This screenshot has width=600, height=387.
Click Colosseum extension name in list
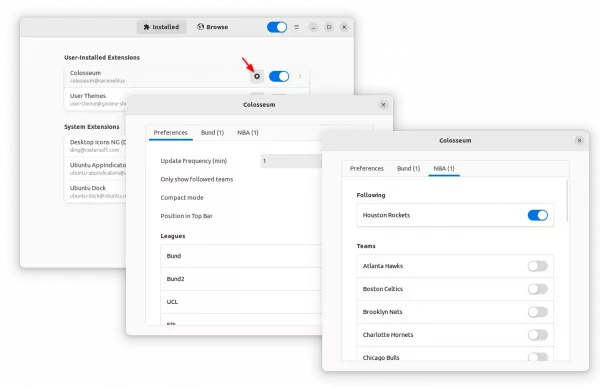click(85, 73)
